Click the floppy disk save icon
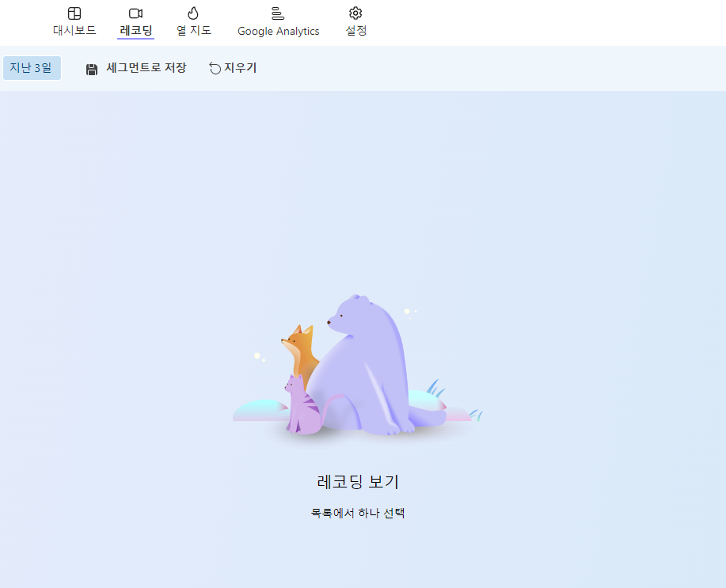Image resolution: width=726 pixels, height=588 pixels. tap(92, 70)
